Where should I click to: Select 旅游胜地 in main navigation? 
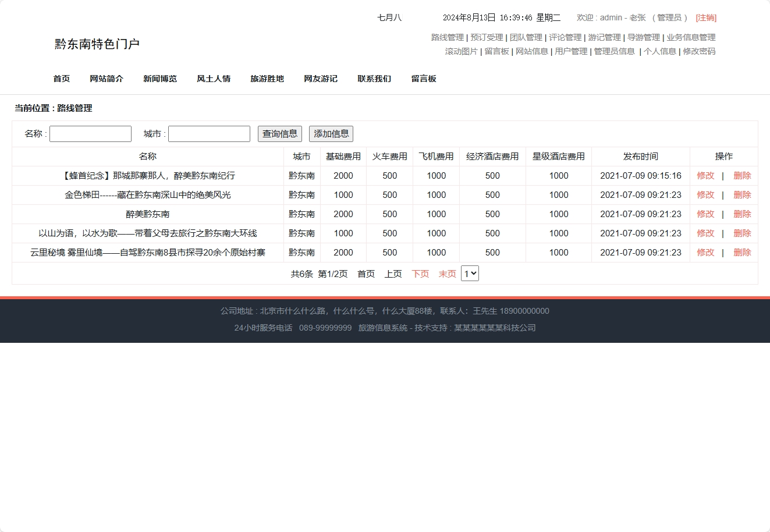pyautogui.click(x=267, y=79)
